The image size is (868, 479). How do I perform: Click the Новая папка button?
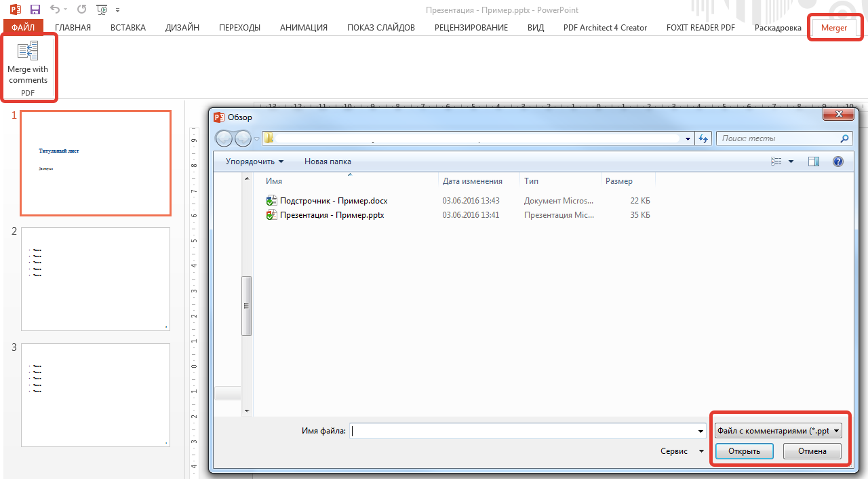click(x=328, y=161)
